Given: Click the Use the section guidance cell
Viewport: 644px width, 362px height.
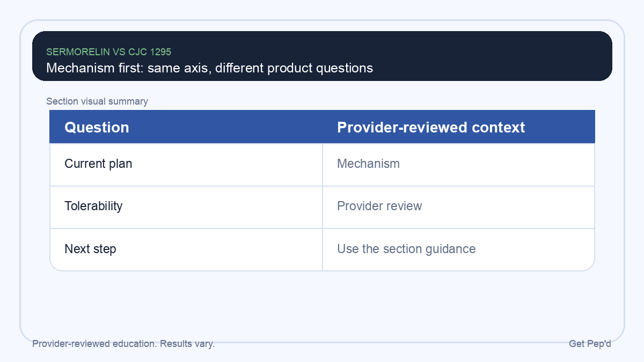Looking at the screenshot, I should 459,249.
